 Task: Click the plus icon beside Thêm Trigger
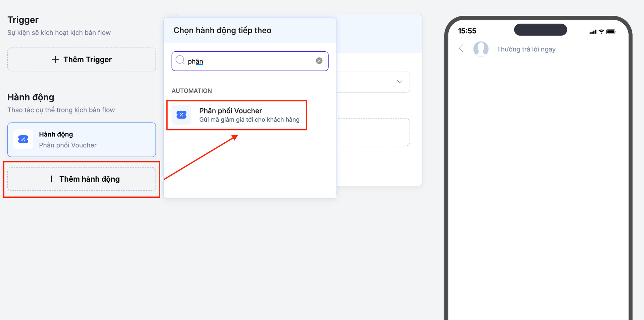point(55,59)
